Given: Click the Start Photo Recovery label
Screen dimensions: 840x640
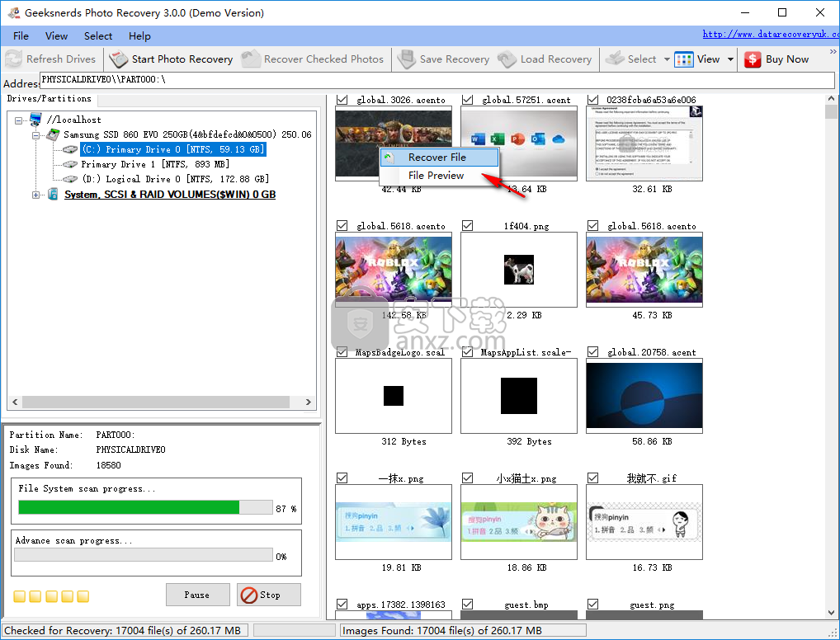Looking at the screenshot, I should (182, 59).
